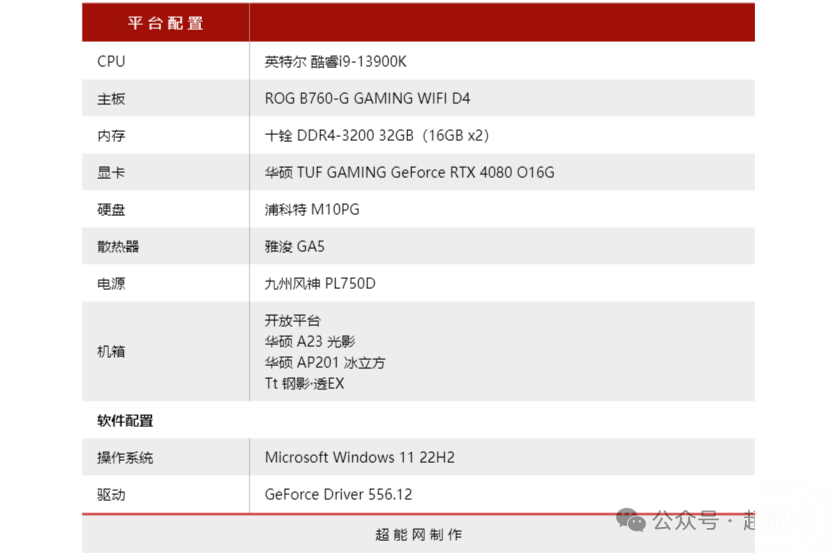
Task: Click the 雅浚 GA5 cooler value
Action: click(x=294, y=247)
